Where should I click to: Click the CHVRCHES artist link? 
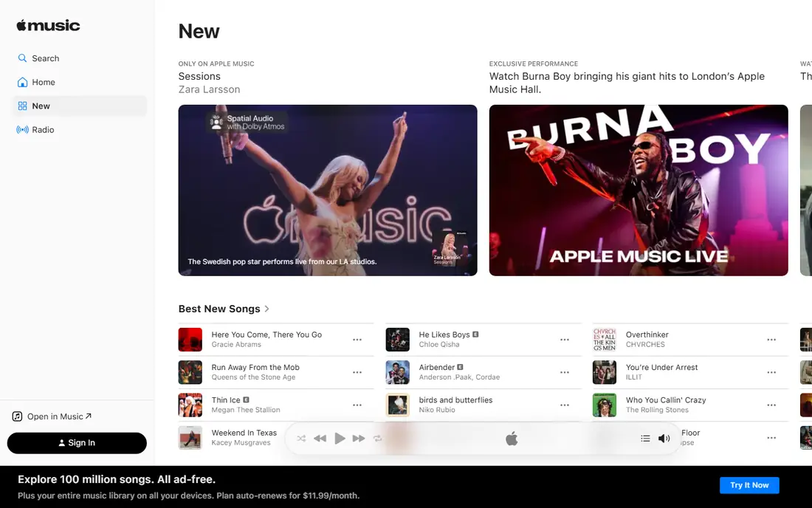(x=645, y=344)
